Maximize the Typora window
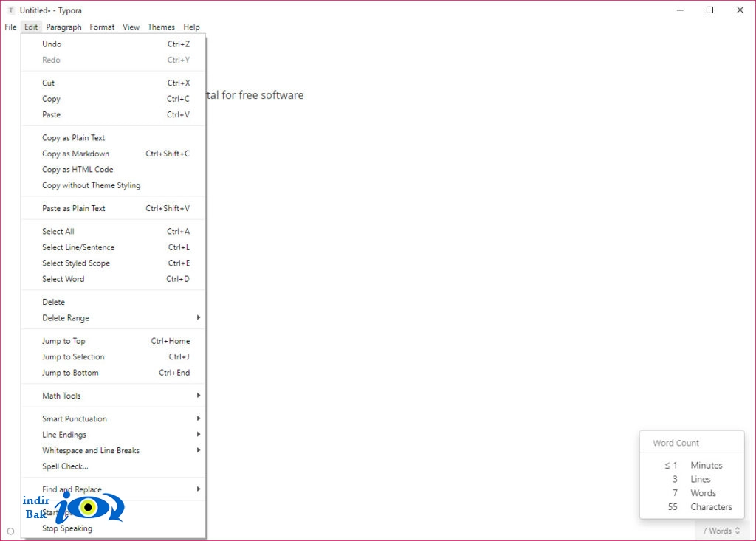 click(x=709, y=10)
